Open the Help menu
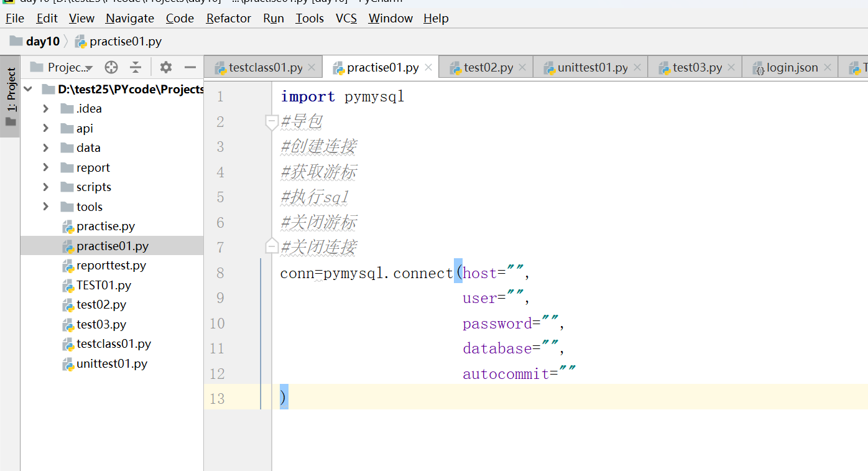Screen dimensions: 868x471 [436, 18]
